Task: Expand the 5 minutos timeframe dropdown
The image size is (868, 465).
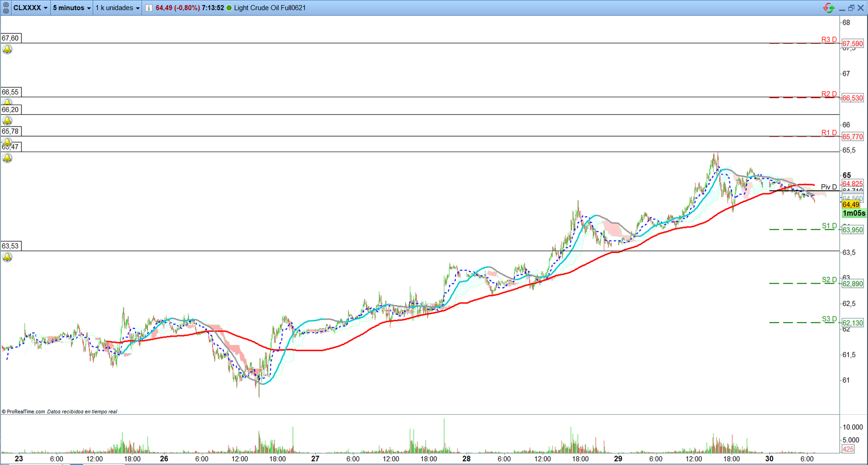Action: [72, 8]
